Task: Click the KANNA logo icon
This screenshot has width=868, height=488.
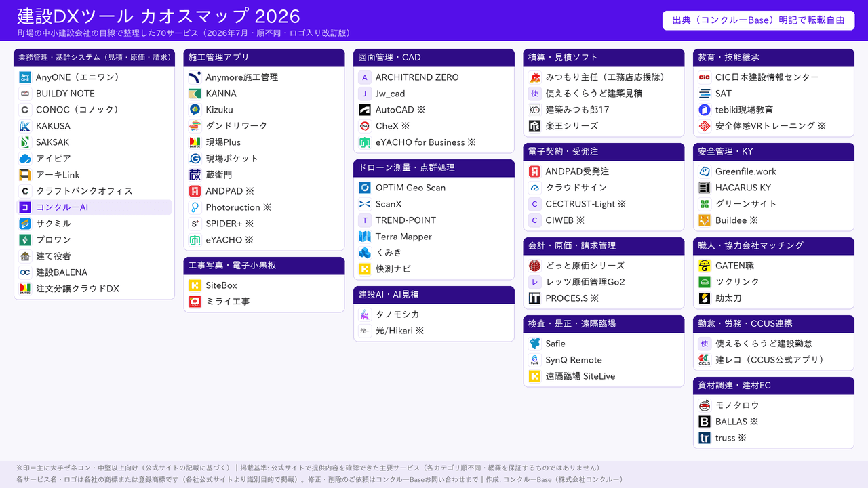Action: [195, 94]
